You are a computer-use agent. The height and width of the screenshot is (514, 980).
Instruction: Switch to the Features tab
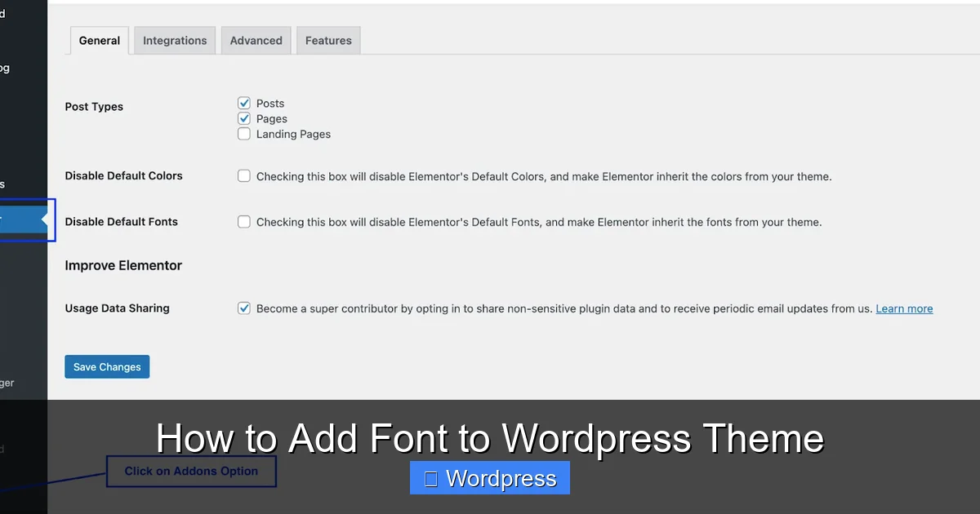coord(328,41)
